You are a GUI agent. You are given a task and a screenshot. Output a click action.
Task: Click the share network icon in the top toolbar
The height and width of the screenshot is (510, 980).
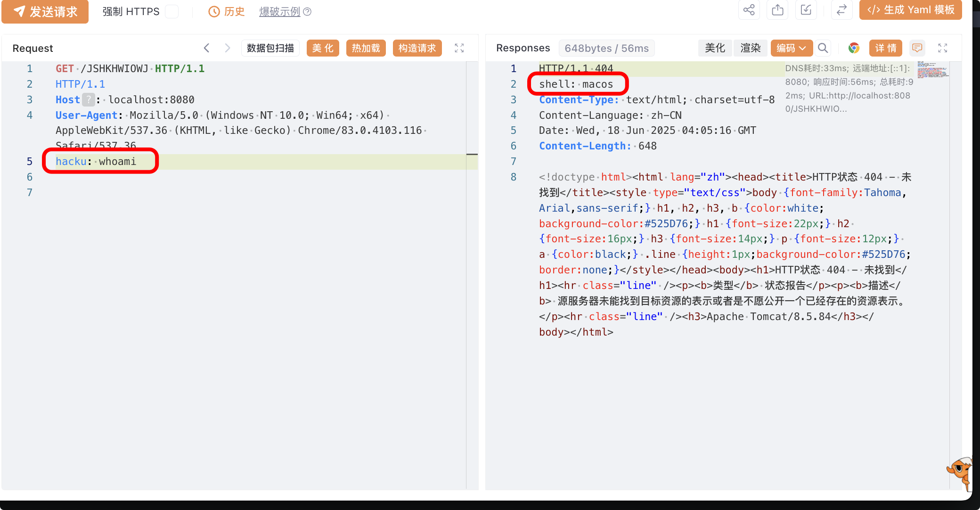pyautogui.click(x=749, y=10)
